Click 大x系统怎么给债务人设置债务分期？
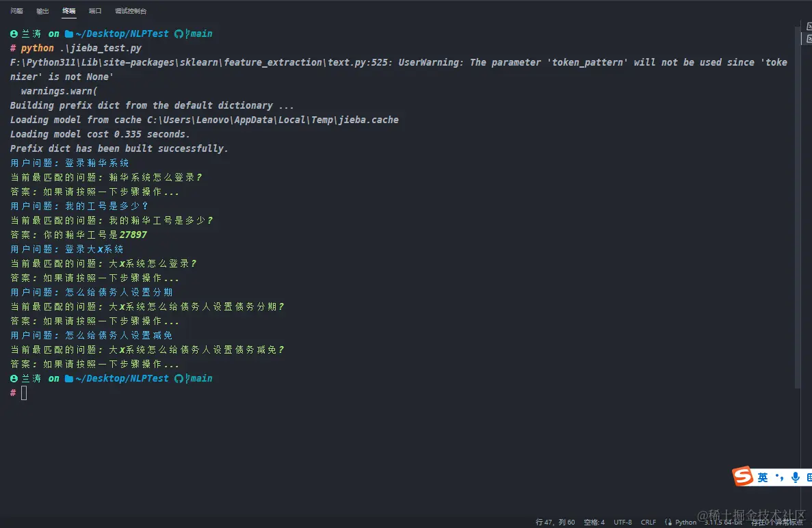The image size is (812, 528). tap(147, 307)
